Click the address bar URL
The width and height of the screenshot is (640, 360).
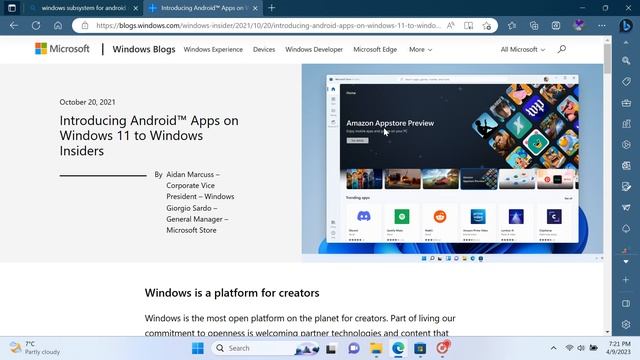pyautogui.click(x=268, y=25)
